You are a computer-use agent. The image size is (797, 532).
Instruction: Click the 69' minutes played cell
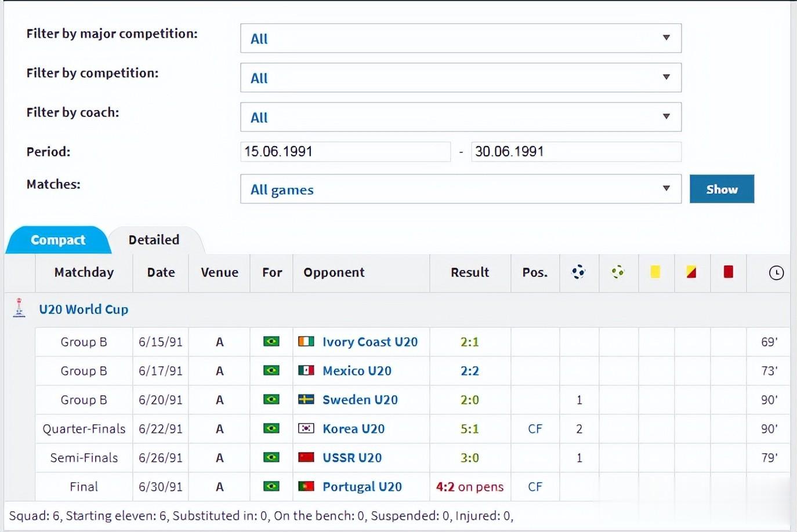pyautogui.click(x=769, y=342)
